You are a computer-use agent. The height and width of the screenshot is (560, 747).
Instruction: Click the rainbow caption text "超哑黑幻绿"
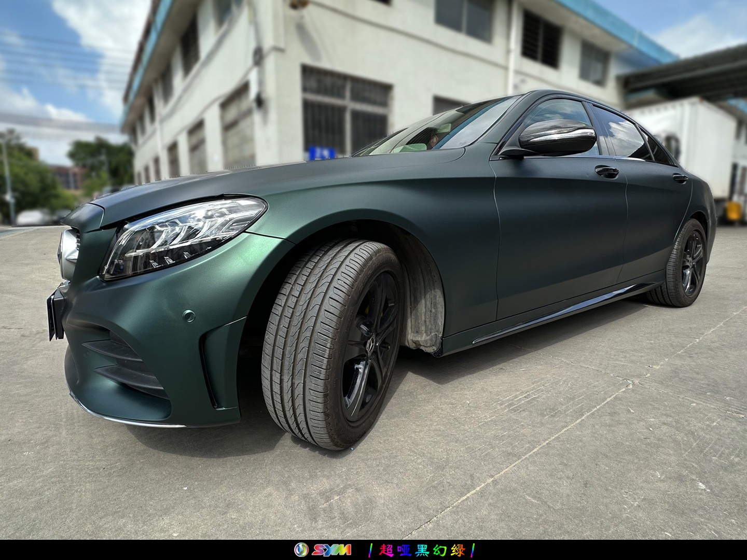pyautogui.click(x=422, y=550)
